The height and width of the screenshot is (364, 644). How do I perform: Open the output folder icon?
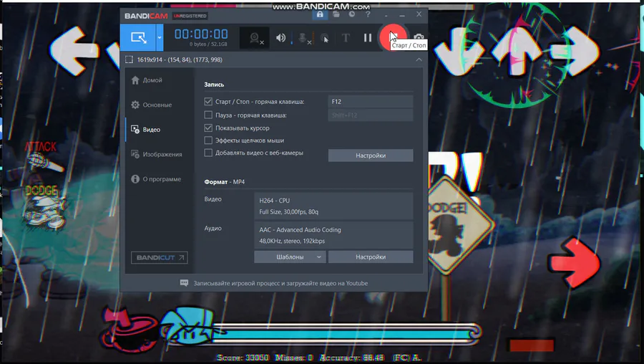(x=336, y=14)
